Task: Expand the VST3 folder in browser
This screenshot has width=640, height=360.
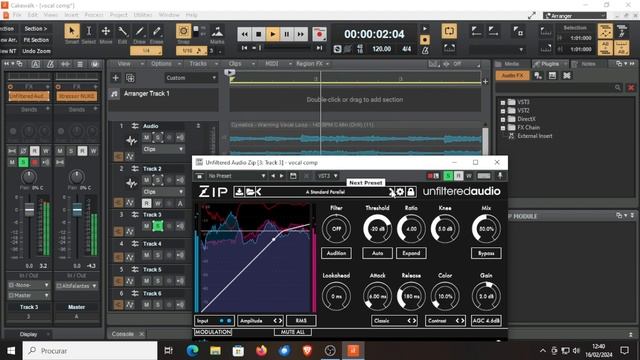Action: point(503,102)
